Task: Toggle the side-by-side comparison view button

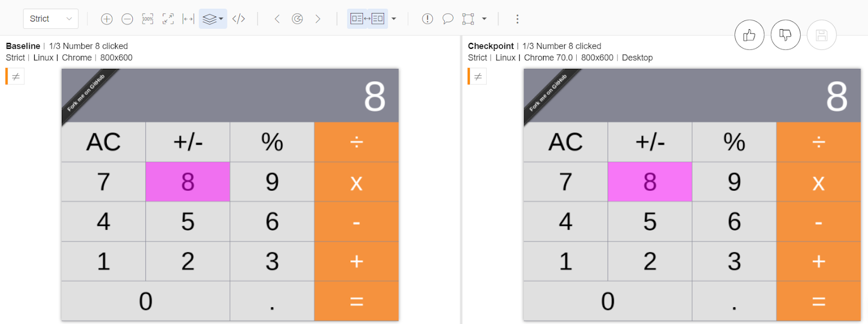Action: pos(367,19)
